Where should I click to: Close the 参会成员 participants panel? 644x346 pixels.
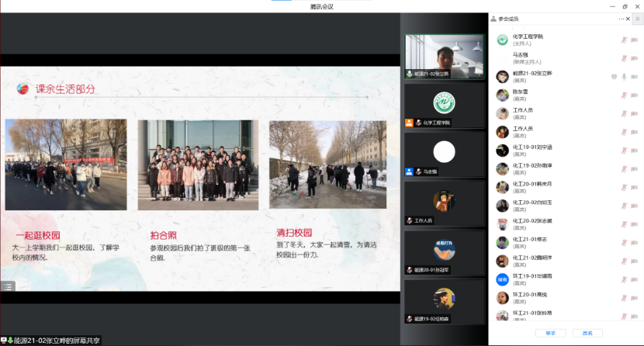tap(628, 19)
